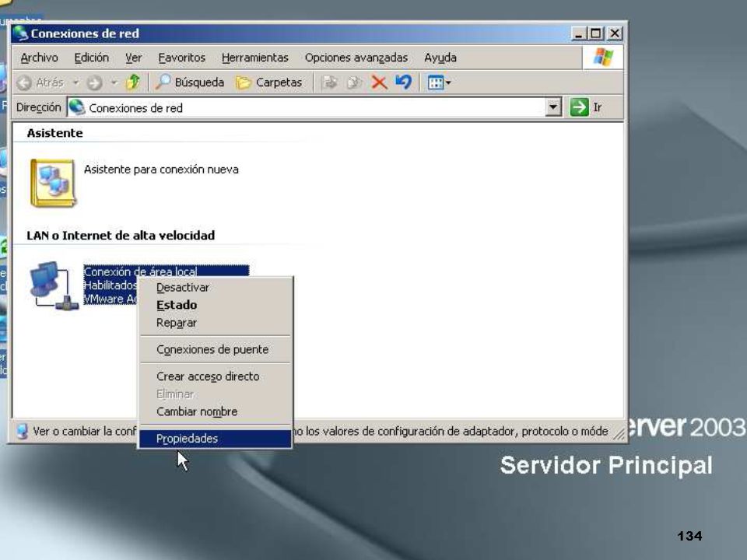Choose Crear acceso directo option

216,376
